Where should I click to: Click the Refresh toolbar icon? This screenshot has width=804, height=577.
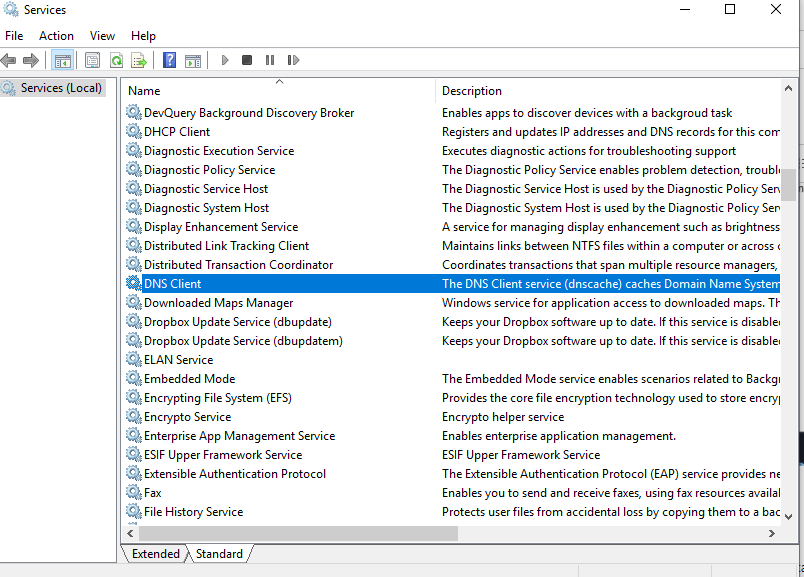116,61
